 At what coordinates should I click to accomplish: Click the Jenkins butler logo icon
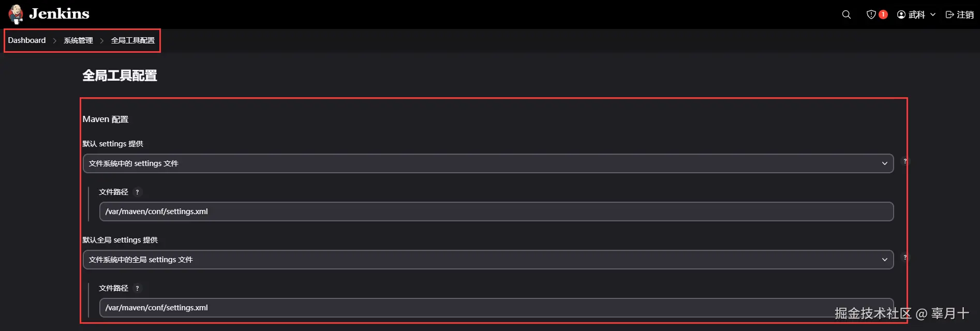(x=16, y=14)
